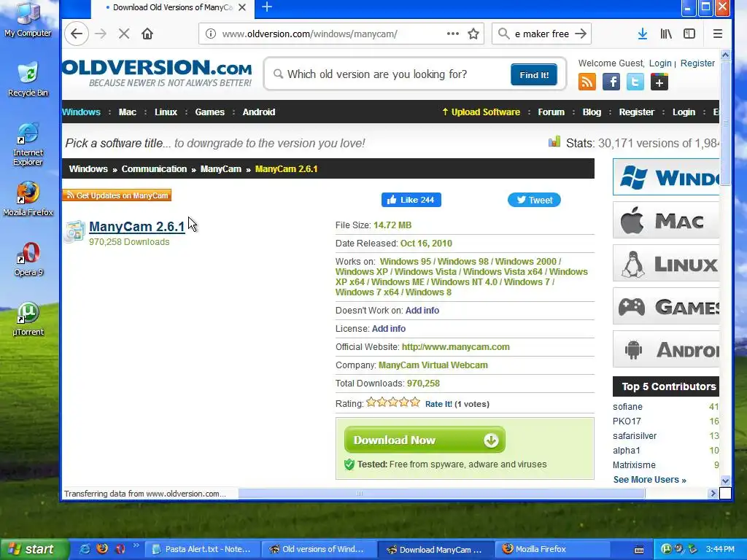Launch Internet Explorer from quick launch
Screen dimensions: 747x560
[85, 549]
